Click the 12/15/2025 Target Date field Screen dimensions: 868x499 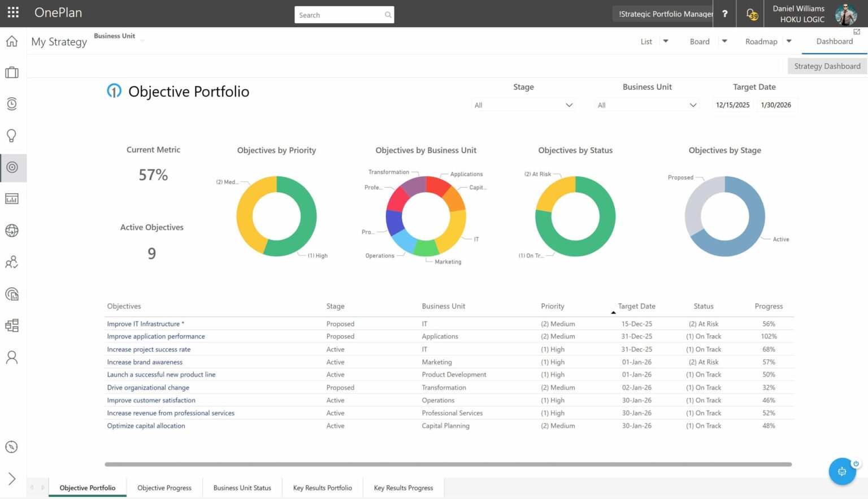(x=732, y=105)
